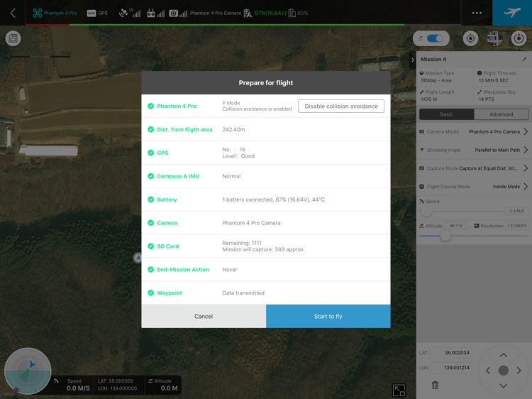
Task: Open the Camera Model options
Action: tap(474, 131)
